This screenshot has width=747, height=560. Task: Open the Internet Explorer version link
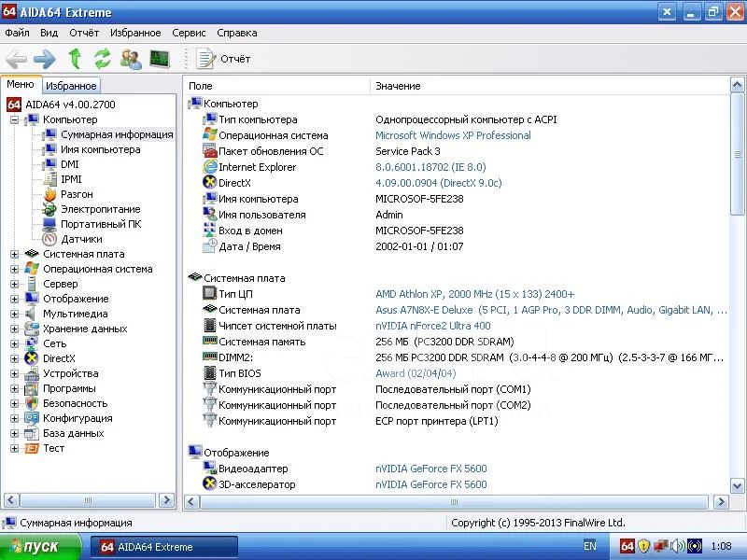coord(430,167)
